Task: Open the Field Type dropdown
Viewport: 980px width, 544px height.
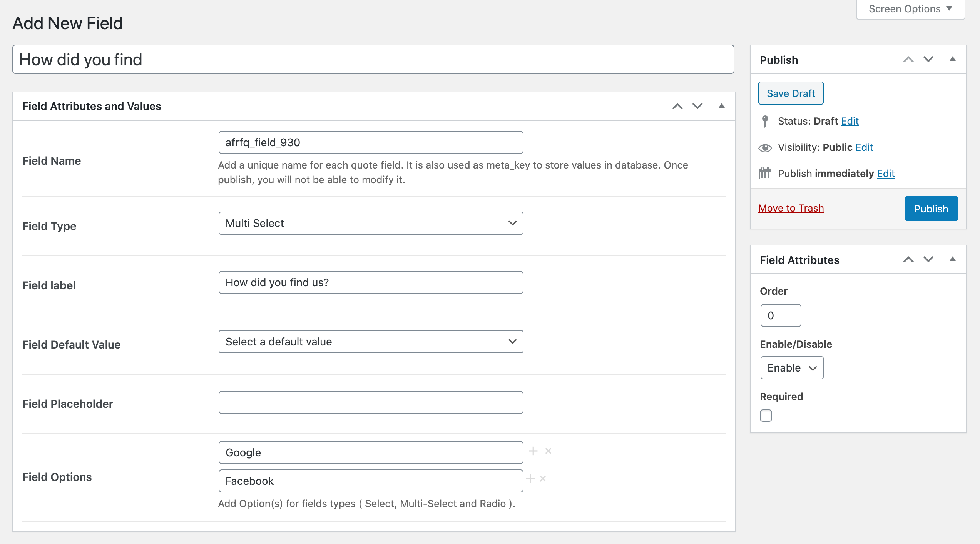Action: point(371,223)
